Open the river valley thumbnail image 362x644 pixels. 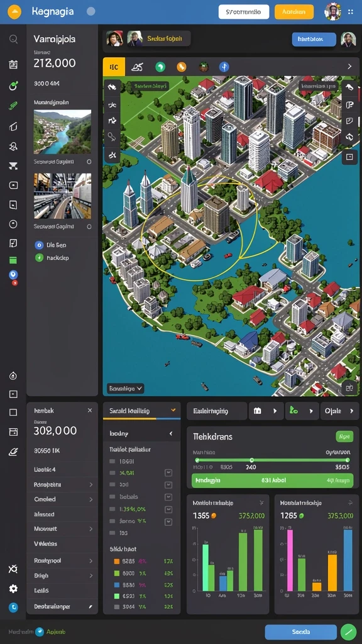tap(62, 132)
